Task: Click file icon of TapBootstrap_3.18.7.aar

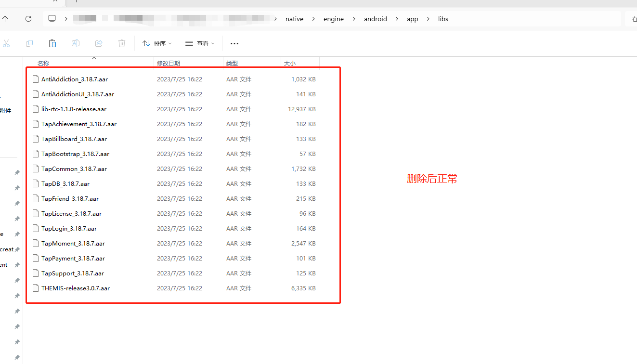Action: click(35, 154)
